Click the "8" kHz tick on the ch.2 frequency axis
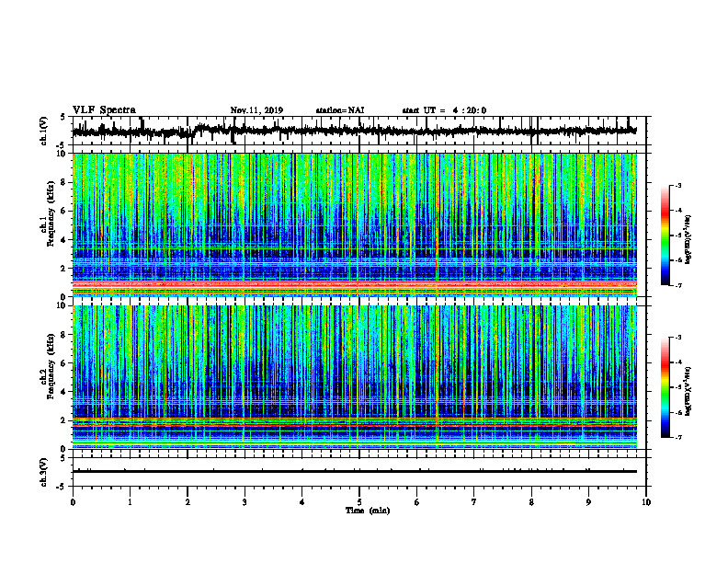Viewport: 728px width, 563px height. [x=64, y=335]
